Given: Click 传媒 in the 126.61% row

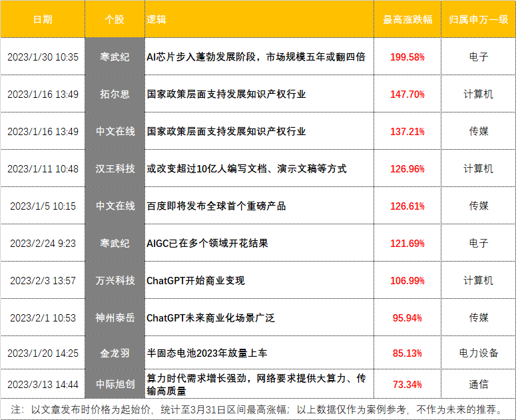Looking at the screenshot, I should 479,206.
